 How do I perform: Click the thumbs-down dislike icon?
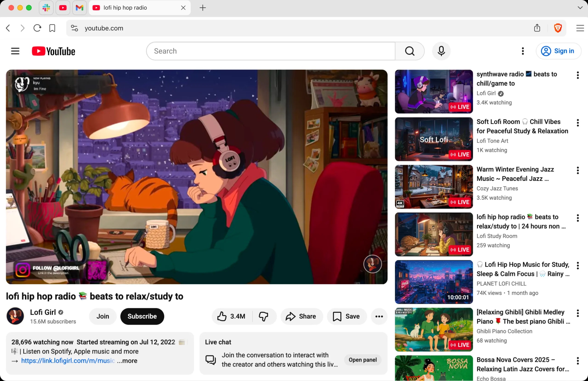(263, 316)
